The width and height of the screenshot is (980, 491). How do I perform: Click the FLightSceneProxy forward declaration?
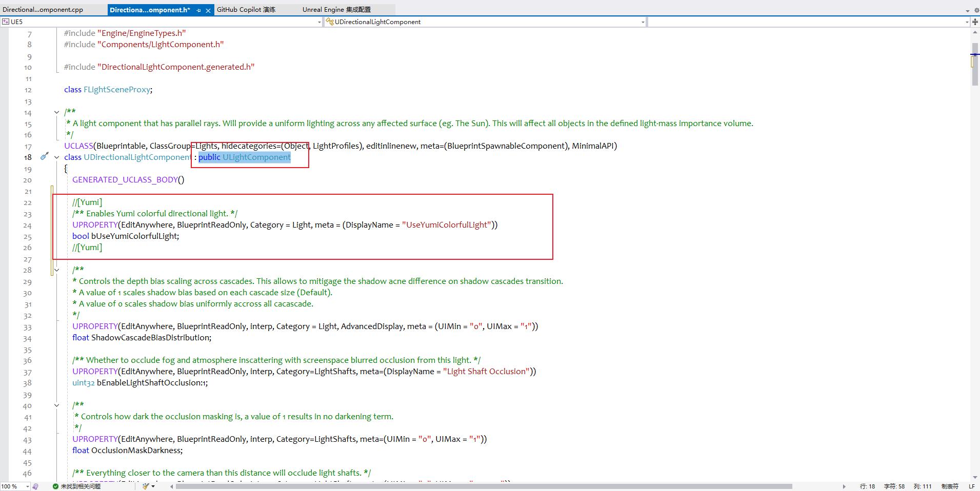(x=117, y=90)
